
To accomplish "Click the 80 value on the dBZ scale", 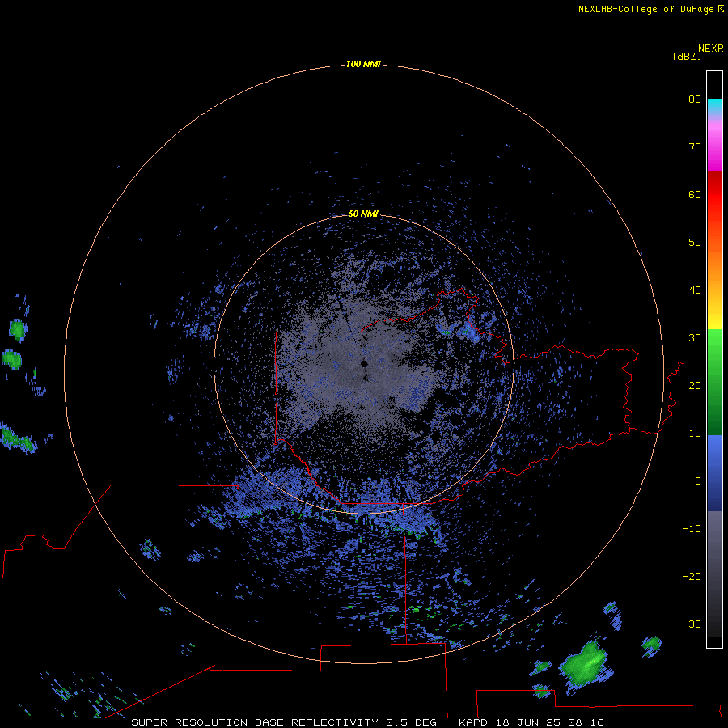I will click(695, 99).
